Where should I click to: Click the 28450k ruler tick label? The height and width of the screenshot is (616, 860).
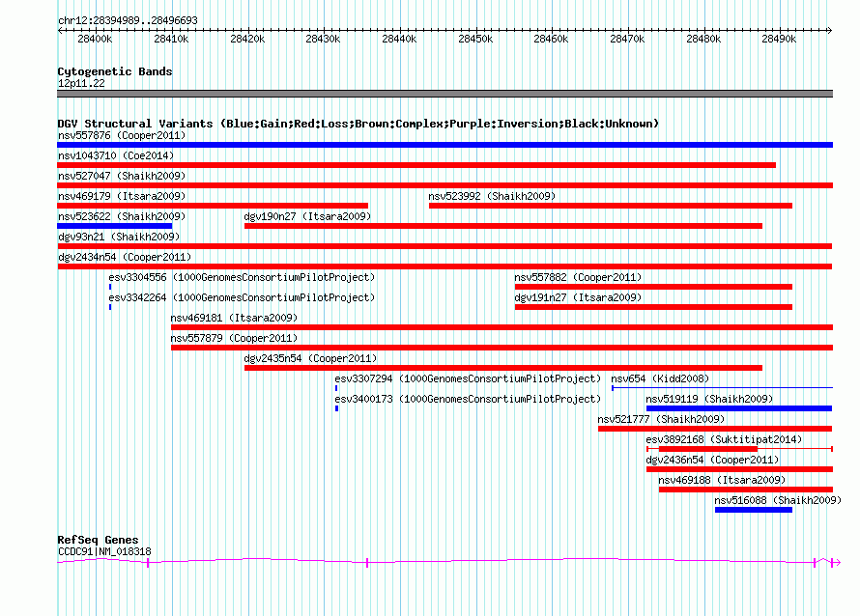[x=475, y=39]
